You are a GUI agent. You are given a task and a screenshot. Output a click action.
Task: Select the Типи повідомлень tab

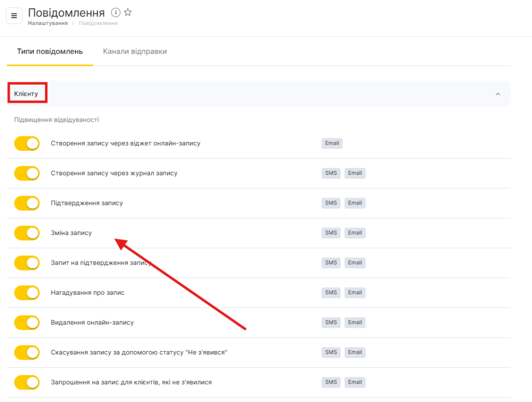click(50, 51)
